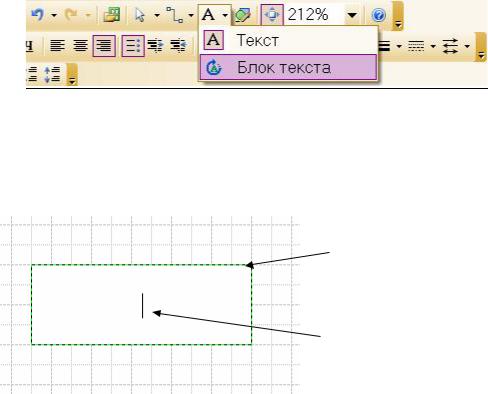The height and width of the screenshot is (394, 488).
Task: Open the zoom level dropdown arrow
Action: (352, 15)
